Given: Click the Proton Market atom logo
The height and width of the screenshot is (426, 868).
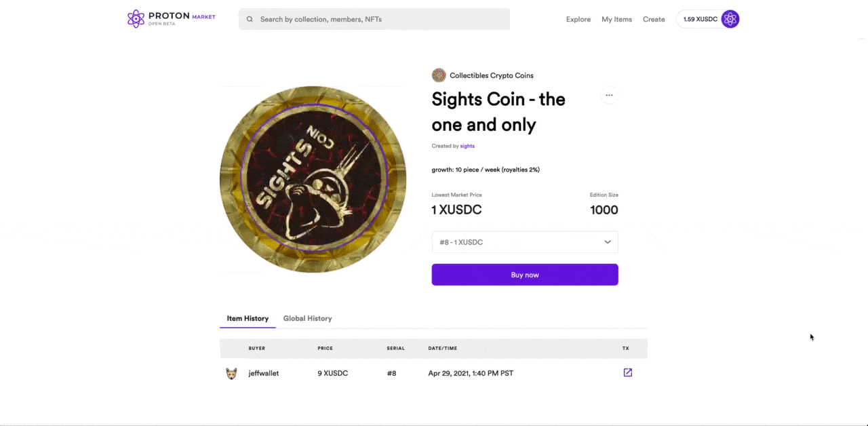Looking at the screenshot, I should click(136, 19).
